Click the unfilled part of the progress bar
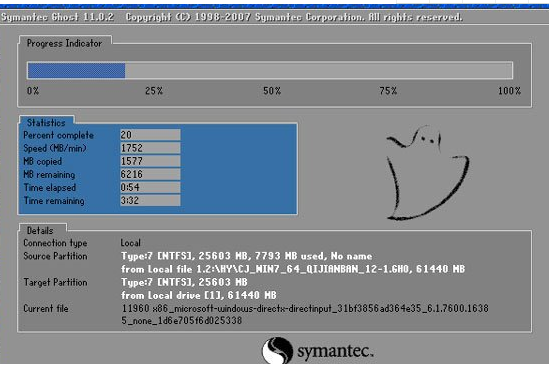 click(319, 71)
